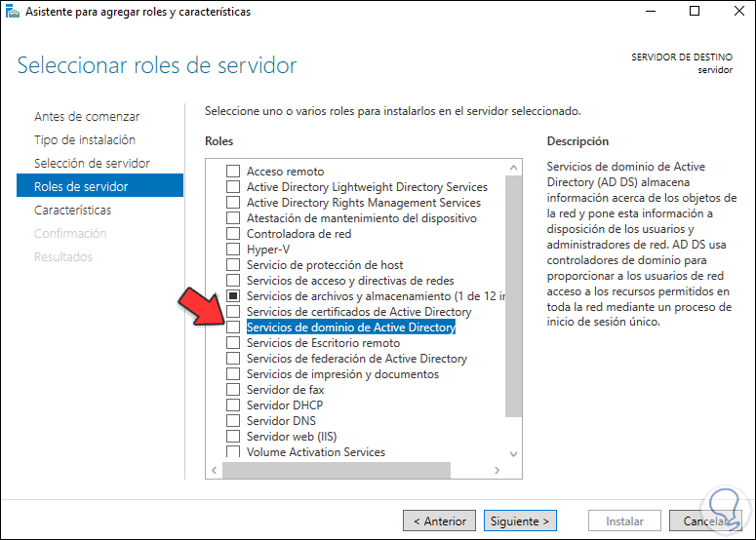756x540 pixels.
Task: Open the Tipo de instalación step
Action: pyautogui.click(x=85, y=139)
